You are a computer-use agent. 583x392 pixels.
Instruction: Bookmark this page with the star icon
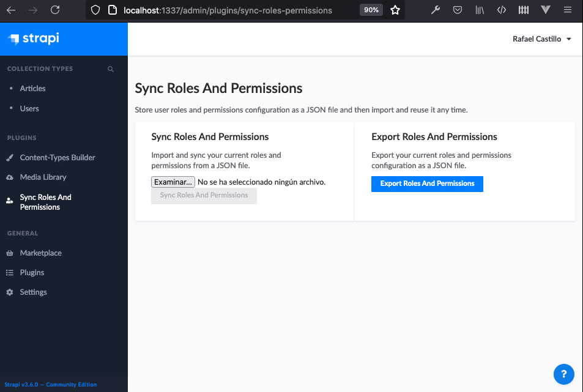[x=395, y=10]
